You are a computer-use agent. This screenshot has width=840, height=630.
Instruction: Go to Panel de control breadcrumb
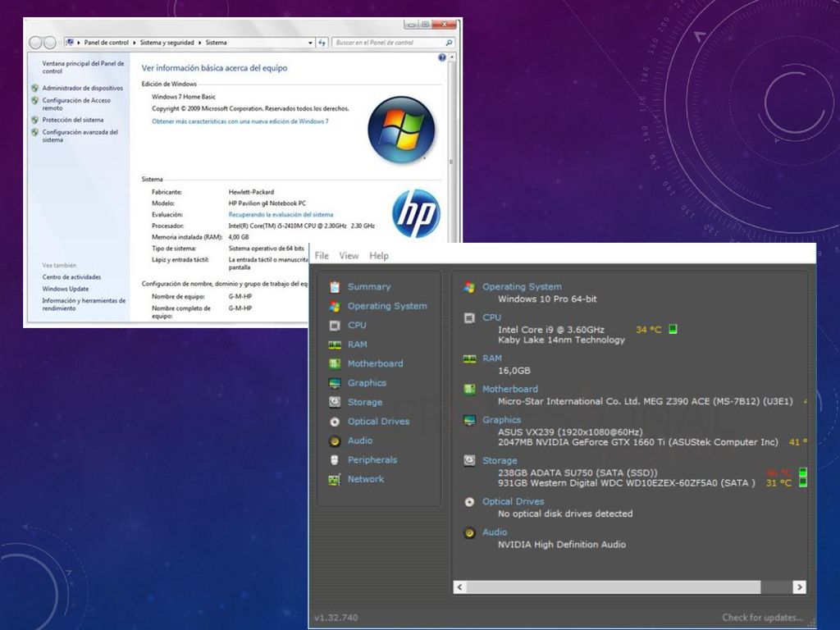point(106,43)
